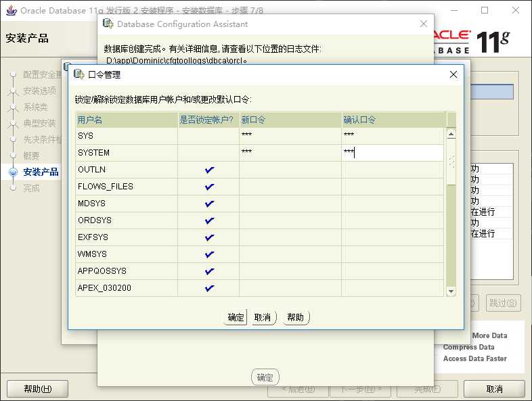Maximize the Oracle installer window
The width and height of the screenshot is (532, 401).
coord(485,10)
